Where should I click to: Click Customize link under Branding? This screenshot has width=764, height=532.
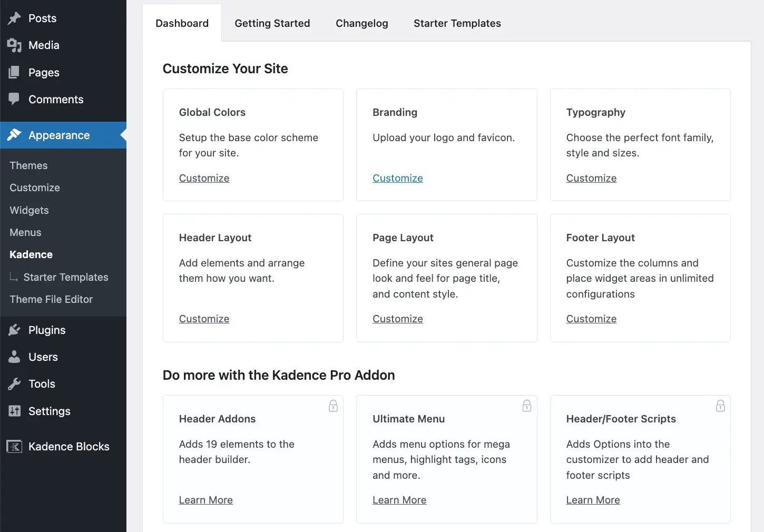[x=398, y=178]
